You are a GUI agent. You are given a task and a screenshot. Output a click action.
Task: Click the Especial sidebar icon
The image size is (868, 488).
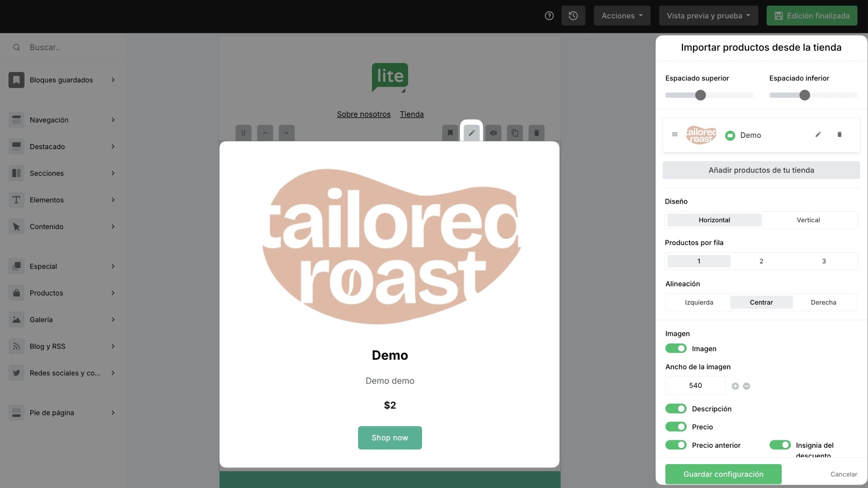coord(16,266)
